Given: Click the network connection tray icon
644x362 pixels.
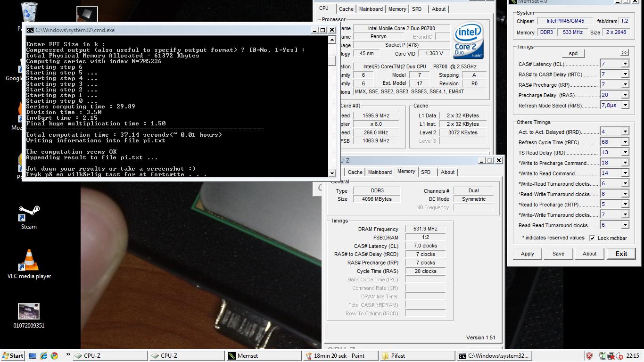Looking at the screenshot, I should click(x=611, y=356).
